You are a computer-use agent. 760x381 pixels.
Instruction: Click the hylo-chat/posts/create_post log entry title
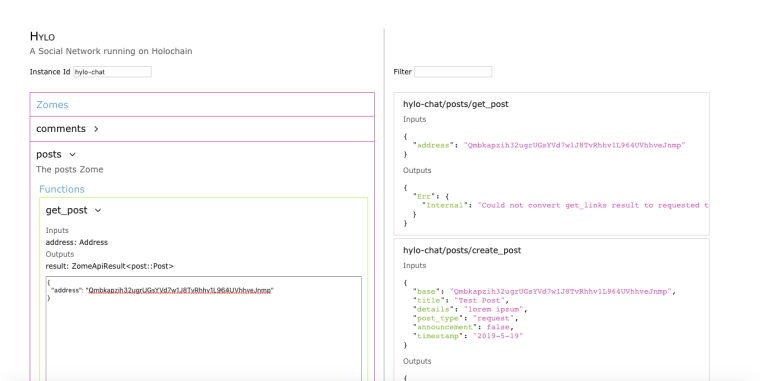(462, 250)
